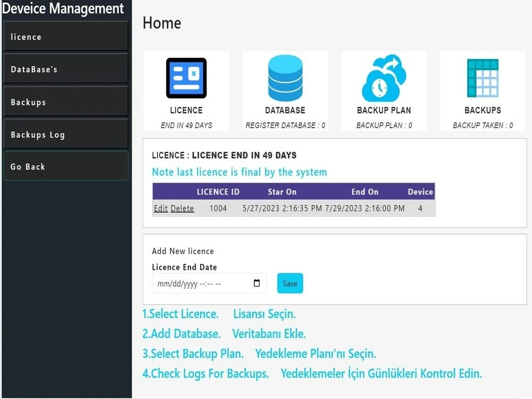Delete licence 1004 from the table
Screen dimensions: 532x399
182,208
